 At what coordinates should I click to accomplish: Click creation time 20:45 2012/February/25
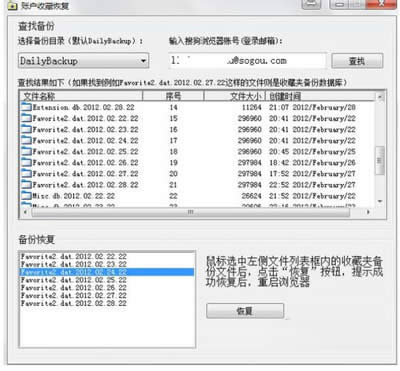coord(312,151)
